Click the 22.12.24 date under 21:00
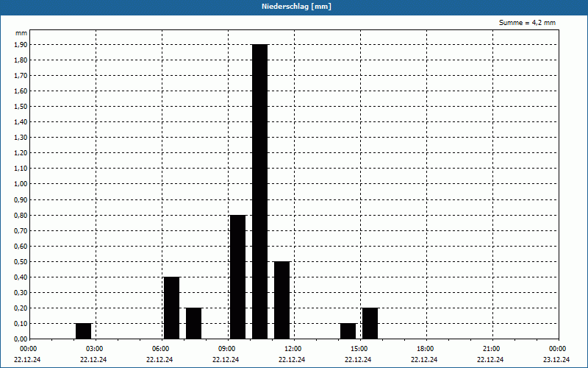The height and width of the screenshot is (368, 588). [x=490, y=359]
